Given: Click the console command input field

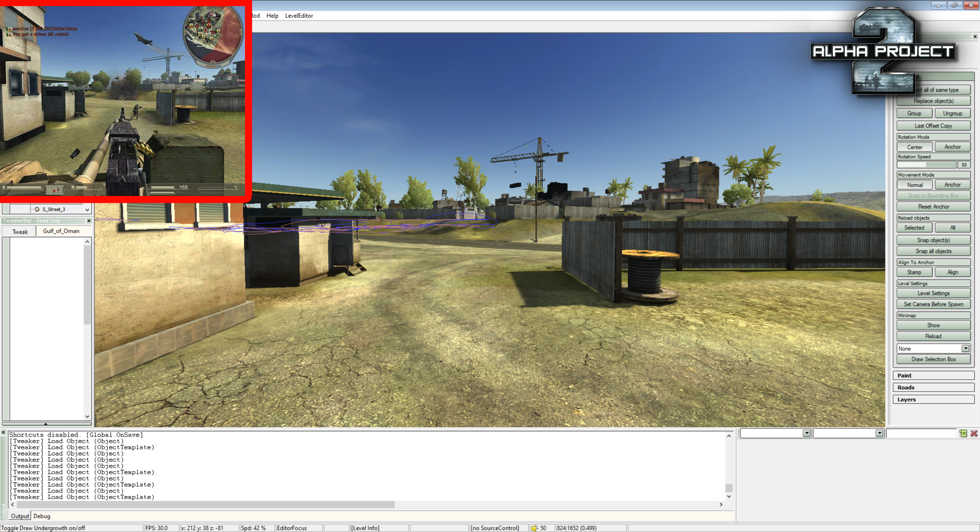Looking at the screenshot, I should tap(921, 433).
